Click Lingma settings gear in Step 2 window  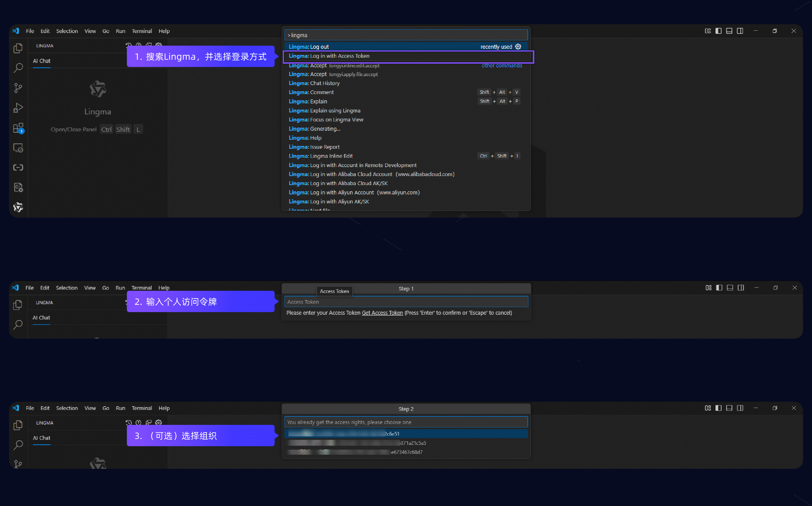tap(159, 422)
